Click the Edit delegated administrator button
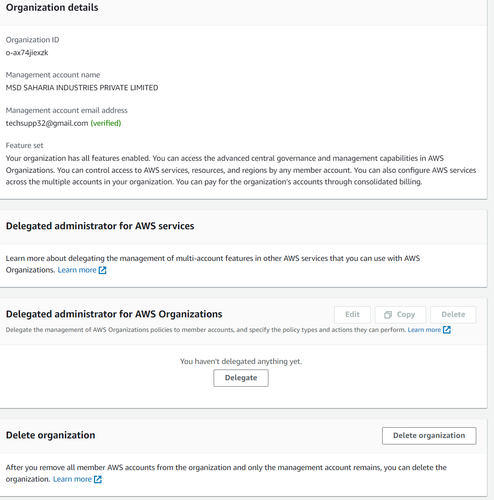 [x=352, y=315]
